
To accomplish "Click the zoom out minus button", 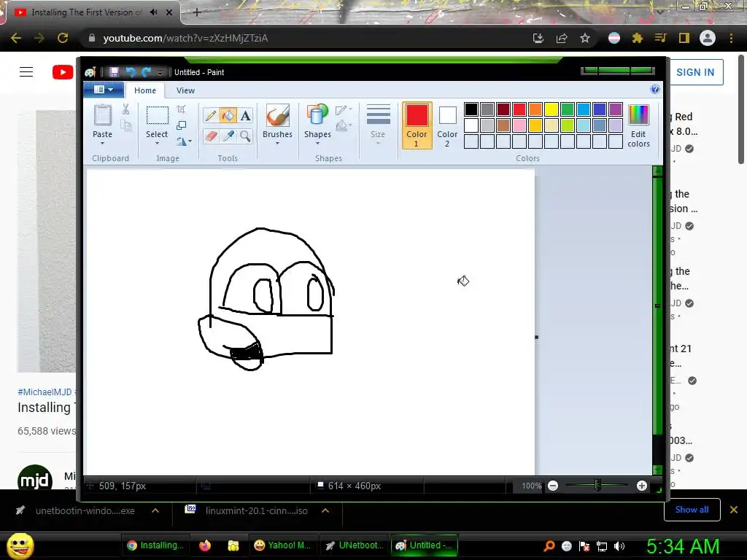I will [x=553, y=486].
